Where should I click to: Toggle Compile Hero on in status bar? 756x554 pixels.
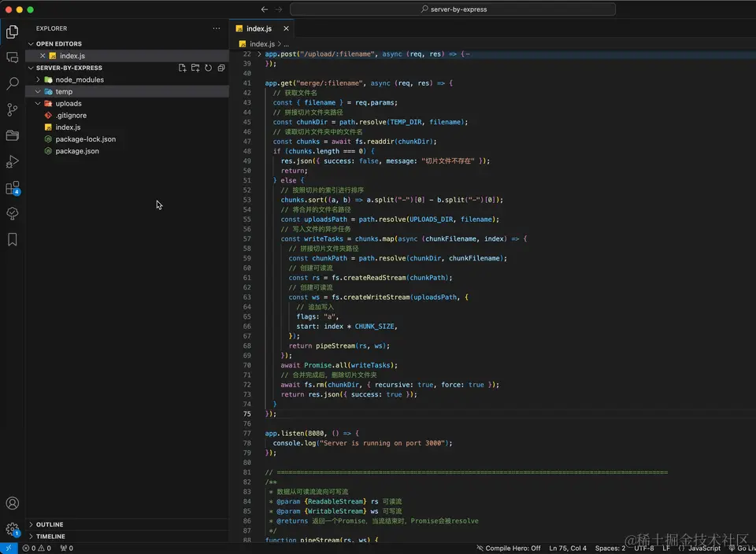(x=508, y=548)
